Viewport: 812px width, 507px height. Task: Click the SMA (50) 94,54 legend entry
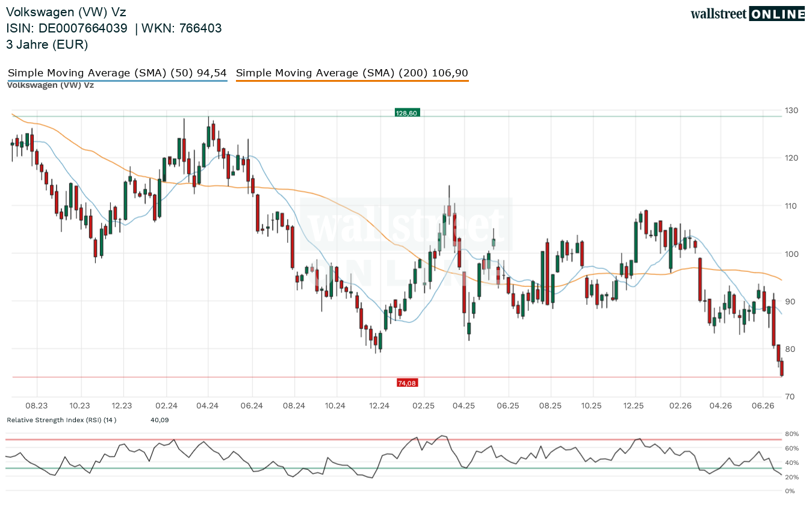[117, 73]
